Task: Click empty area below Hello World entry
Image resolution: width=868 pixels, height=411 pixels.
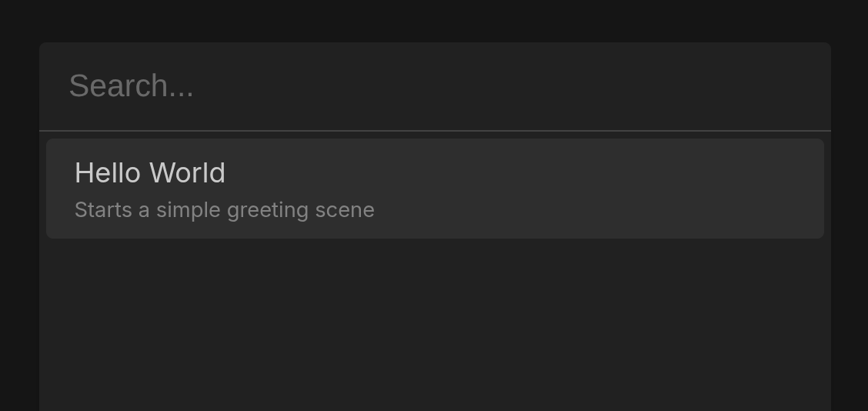Action: tap(435, 323)
